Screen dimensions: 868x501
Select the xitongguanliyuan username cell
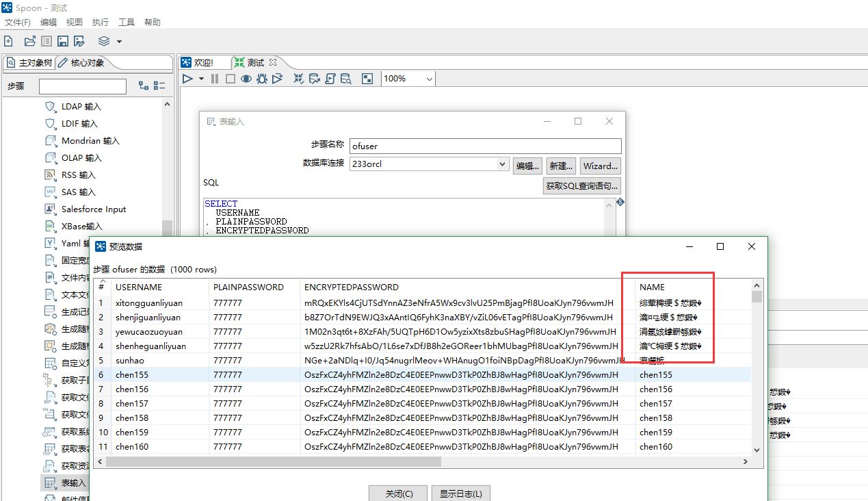coord(160,303)
